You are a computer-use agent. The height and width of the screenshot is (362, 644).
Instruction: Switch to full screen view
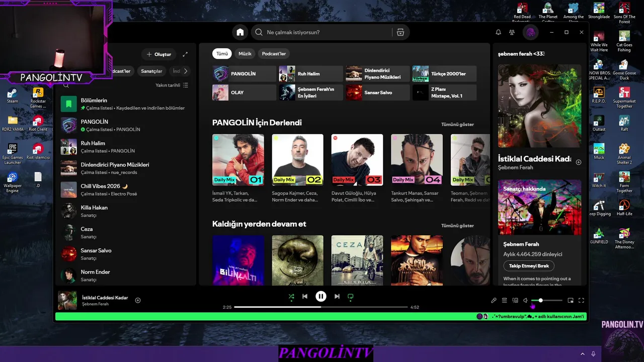(581, 300)
